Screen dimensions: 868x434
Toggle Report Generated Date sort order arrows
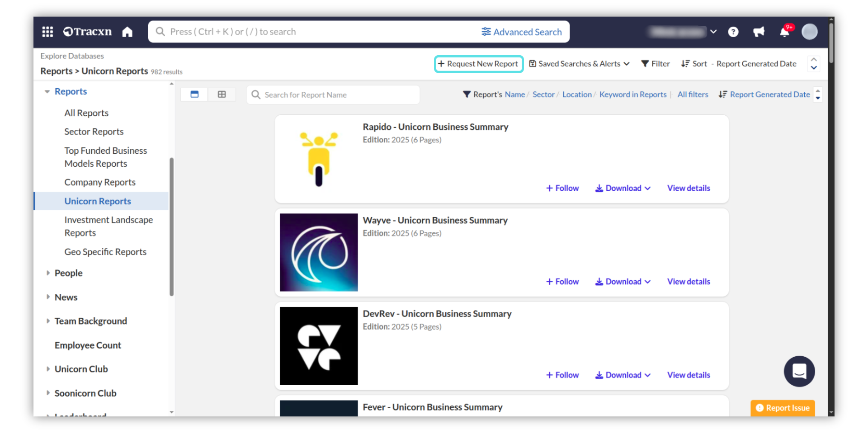pos(817,94)
